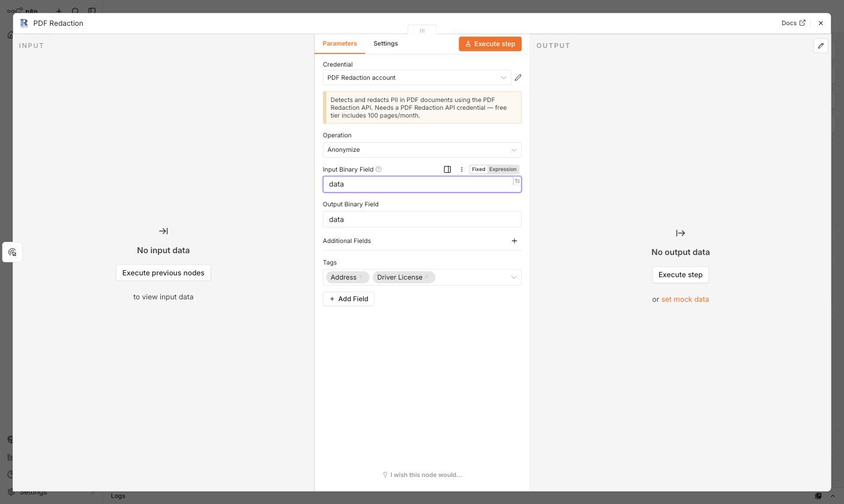844x504 pixels.
Task: Click the set mock data link
Action: [685, 299]
